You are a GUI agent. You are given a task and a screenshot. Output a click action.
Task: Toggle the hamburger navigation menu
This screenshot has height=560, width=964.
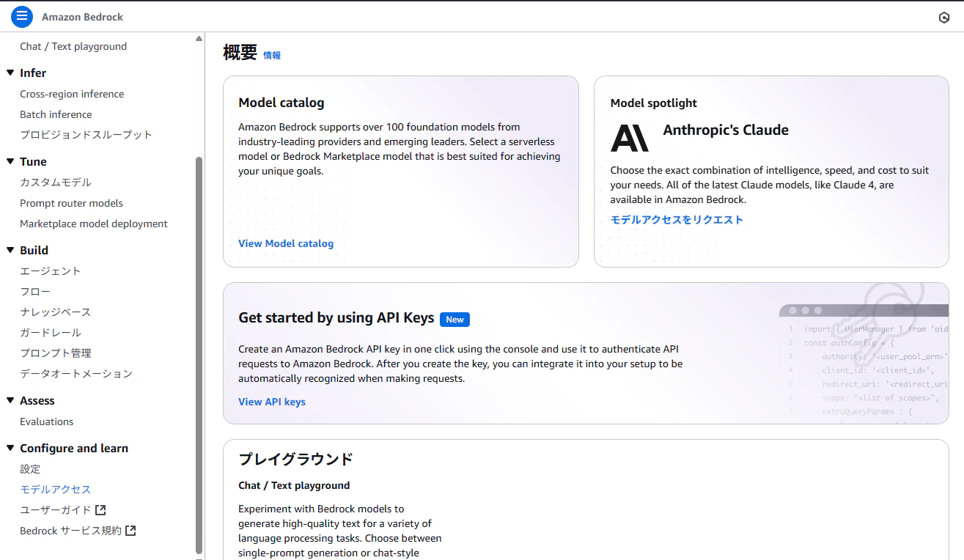[22, 16]
